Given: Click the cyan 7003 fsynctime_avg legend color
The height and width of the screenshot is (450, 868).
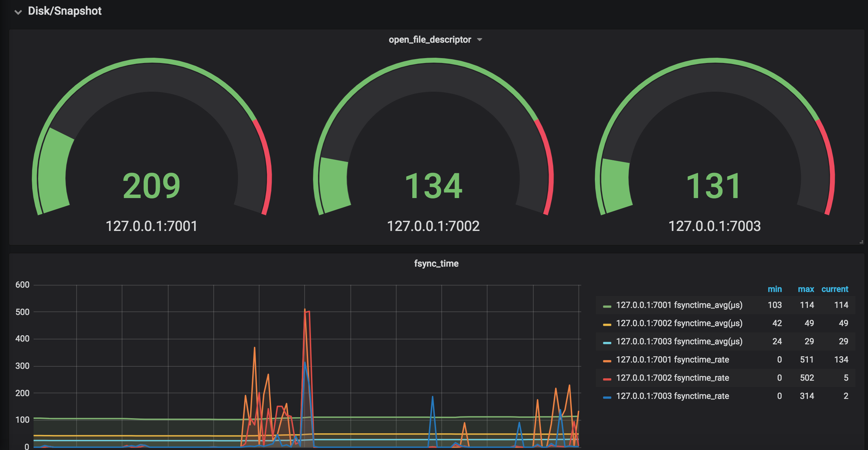Looking at the screenshot, I should point(607,343).
